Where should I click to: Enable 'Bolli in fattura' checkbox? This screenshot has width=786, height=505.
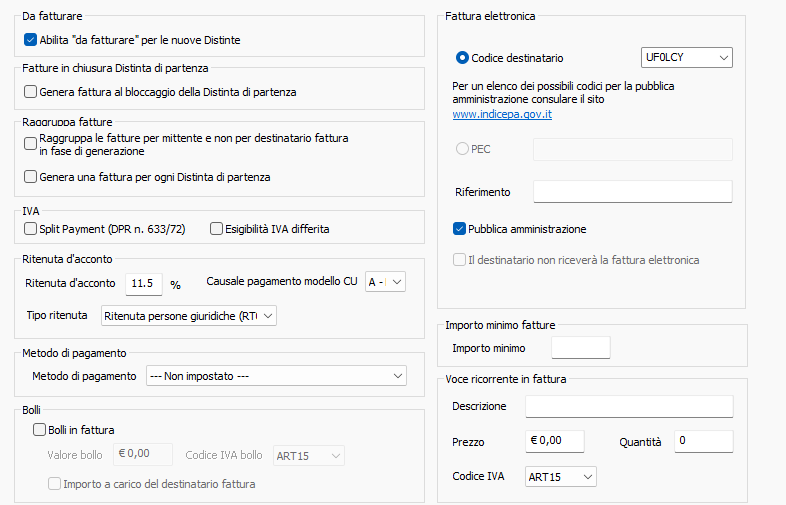[40, 430]
